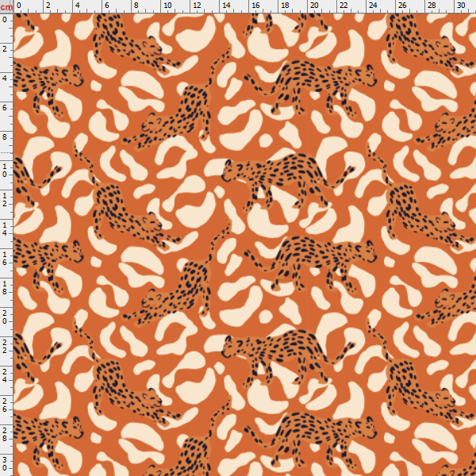Click the '0' mark on the horizontal ruler

point(19,6)
